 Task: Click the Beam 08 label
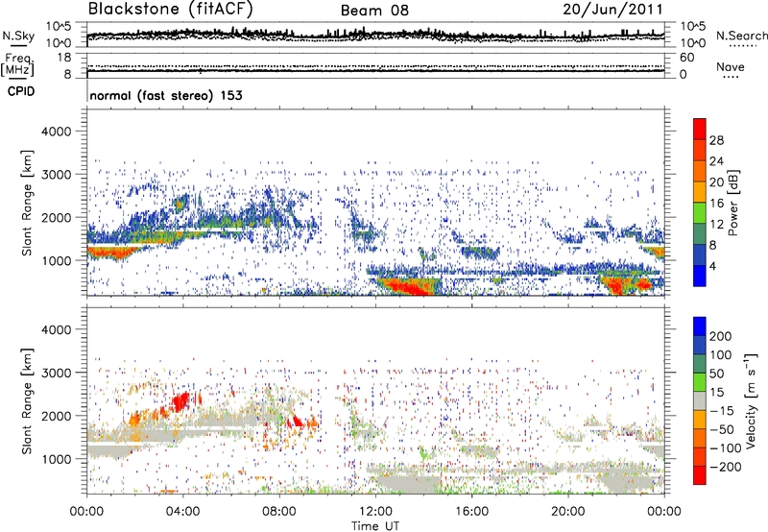point(374,11)
